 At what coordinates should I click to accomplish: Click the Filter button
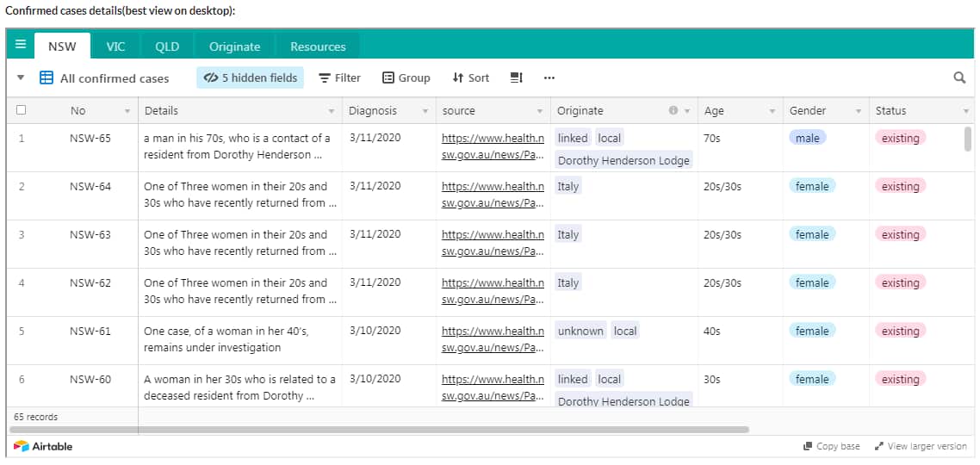click(x=339, y=77)
